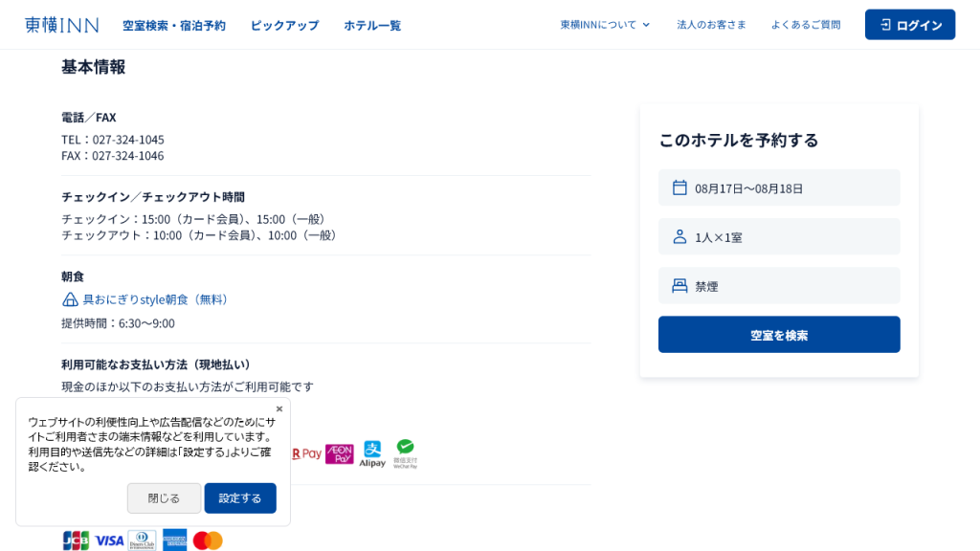This screenshot has width=980, height=551.
Task: Click TEL：027-324-1045 text
Action: 113,140
